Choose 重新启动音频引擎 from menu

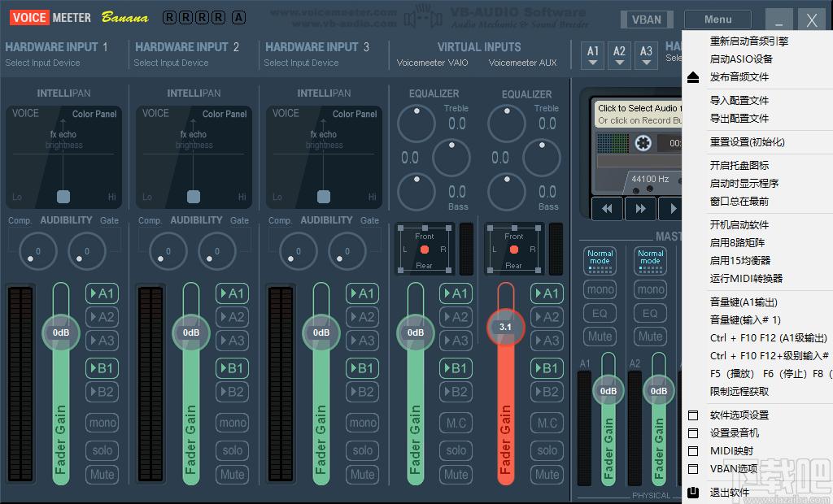click(x=749, y=41)
